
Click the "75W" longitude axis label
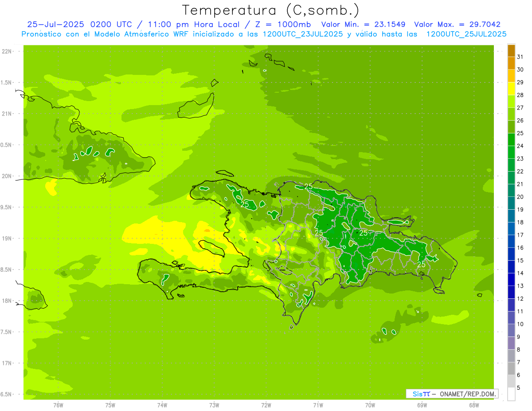pyautogui.click(x=110, y=405)
